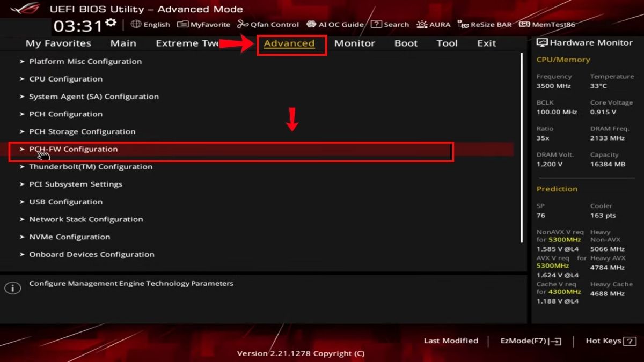Expand arrow for System Agent (SA) Configuration
The width and height of the screenshot is (644, 362).
coord(22,97)
